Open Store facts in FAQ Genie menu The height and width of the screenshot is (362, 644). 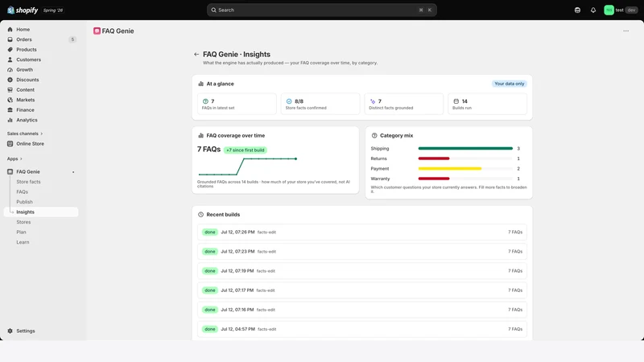(28, 182)
